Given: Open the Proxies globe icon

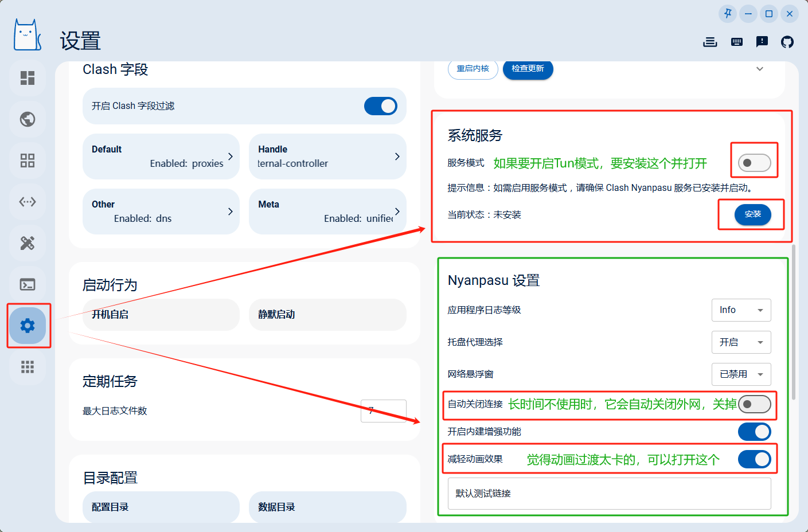Looking at the screenshot, I should point(28,119).
